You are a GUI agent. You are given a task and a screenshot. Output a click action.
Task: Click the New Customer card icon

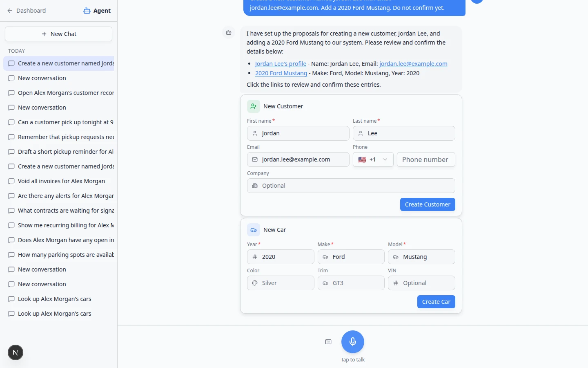click(254, 106)
